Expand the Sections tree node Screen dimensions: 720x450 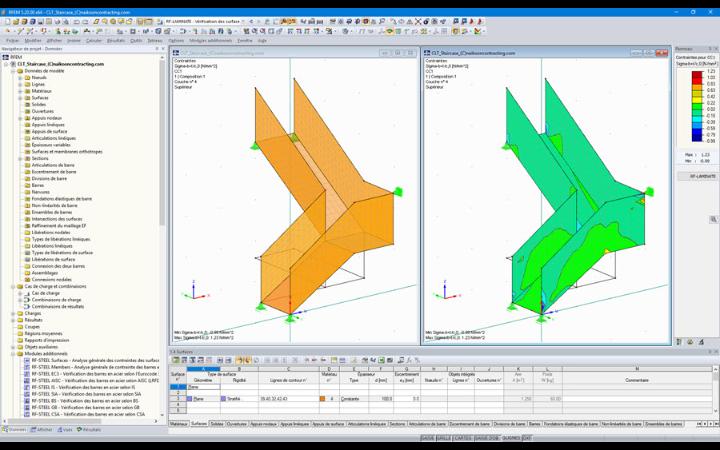[x=20, y=158]
